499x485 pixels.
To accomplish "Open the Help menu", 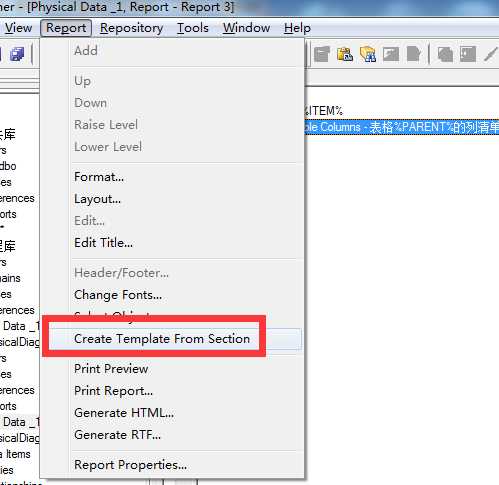I will pyautogui.click(x=297, y=28).
